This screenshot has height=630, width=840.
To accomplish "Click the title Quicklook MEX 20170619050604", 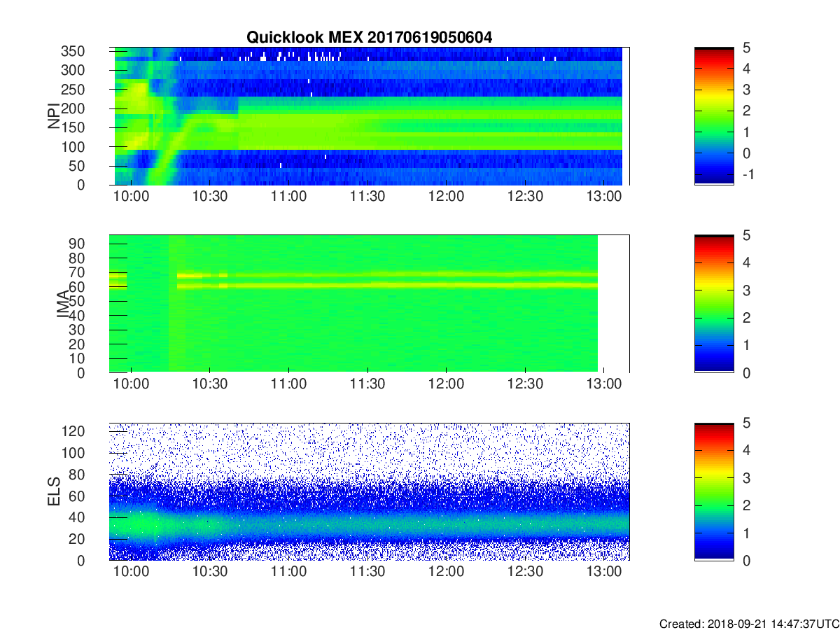I will click(x=369, y=38).
